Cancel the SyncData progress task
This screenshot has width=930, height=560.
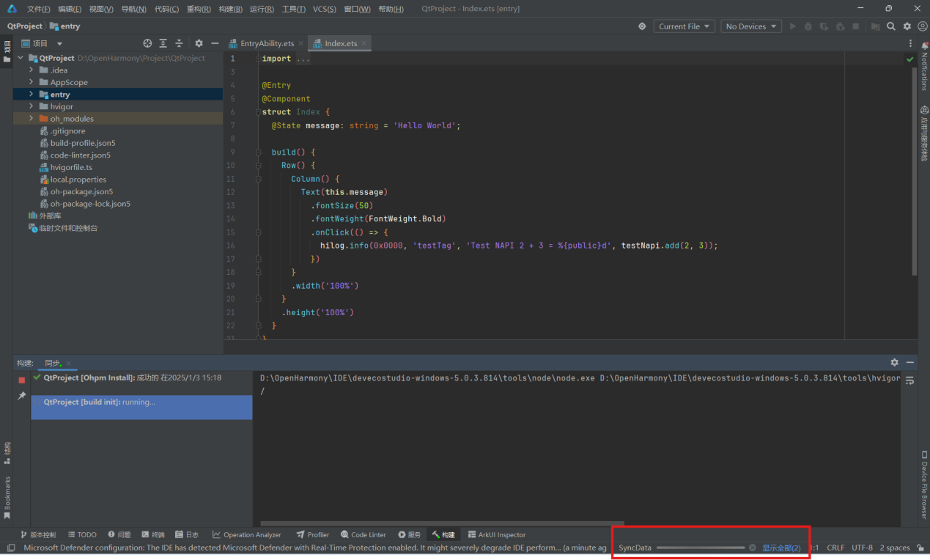pos(752,548)
